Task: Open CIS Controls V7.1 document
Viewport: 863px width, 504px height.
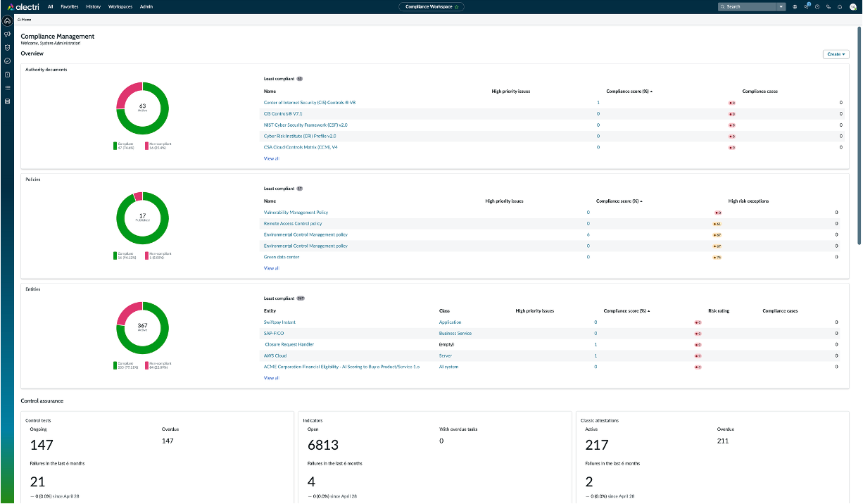Action: (283, 114)
